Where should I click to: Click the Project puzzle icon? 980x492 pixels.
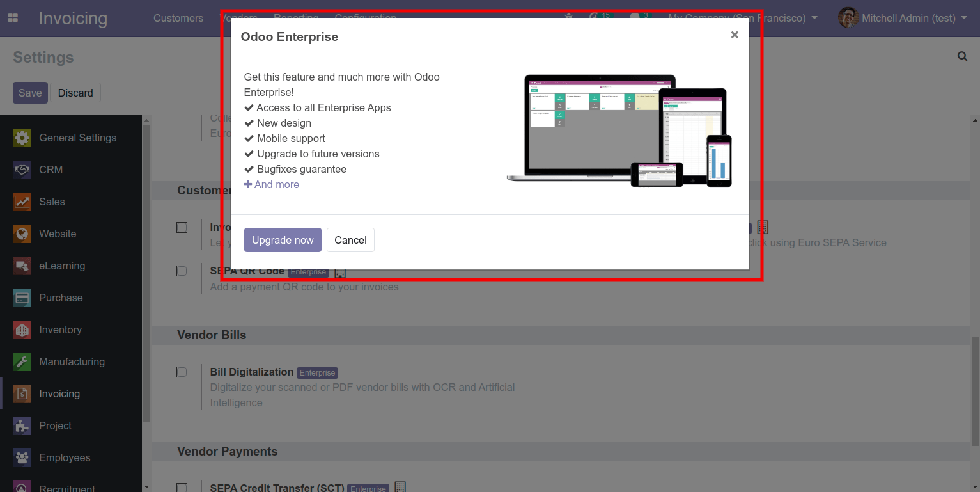[22, 425]
